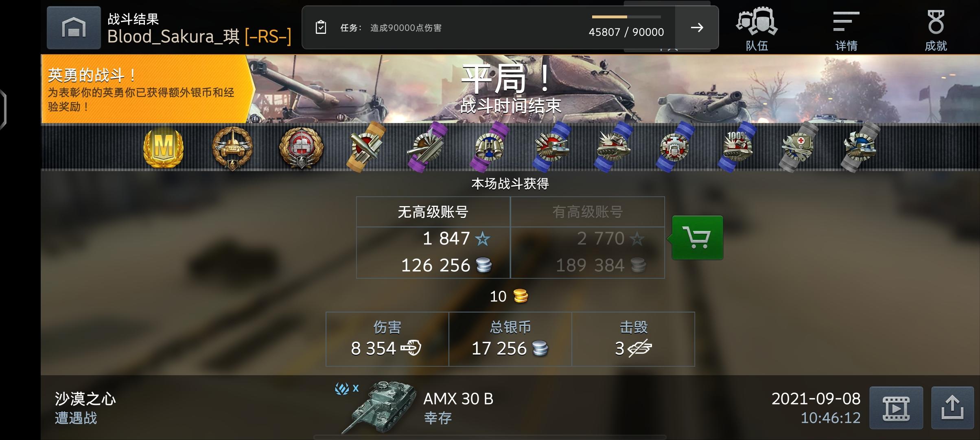Select the gold tank wreath medal

click(x=232, y=148)
